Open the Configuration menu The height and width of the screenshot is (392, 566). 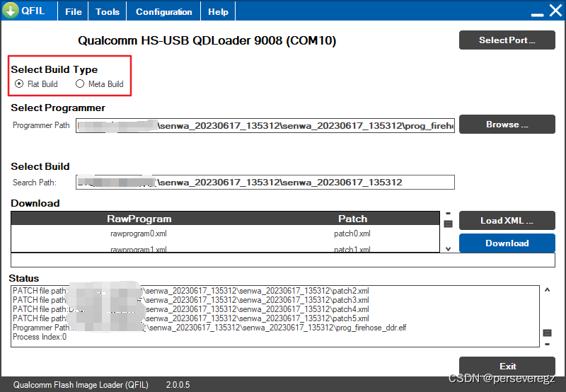164,11
